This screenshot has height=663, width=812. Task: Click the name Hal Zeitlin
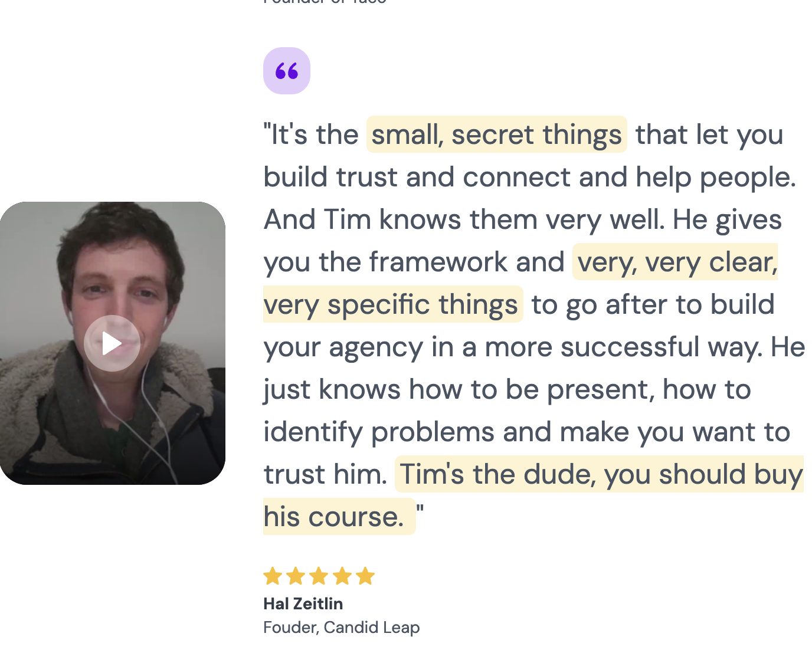click(303, 603)
